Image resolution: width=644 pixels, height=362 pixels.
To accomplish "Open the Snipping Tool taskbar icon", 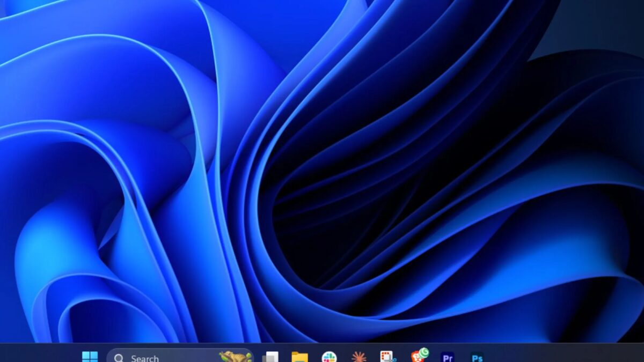I will coord(388,357).
